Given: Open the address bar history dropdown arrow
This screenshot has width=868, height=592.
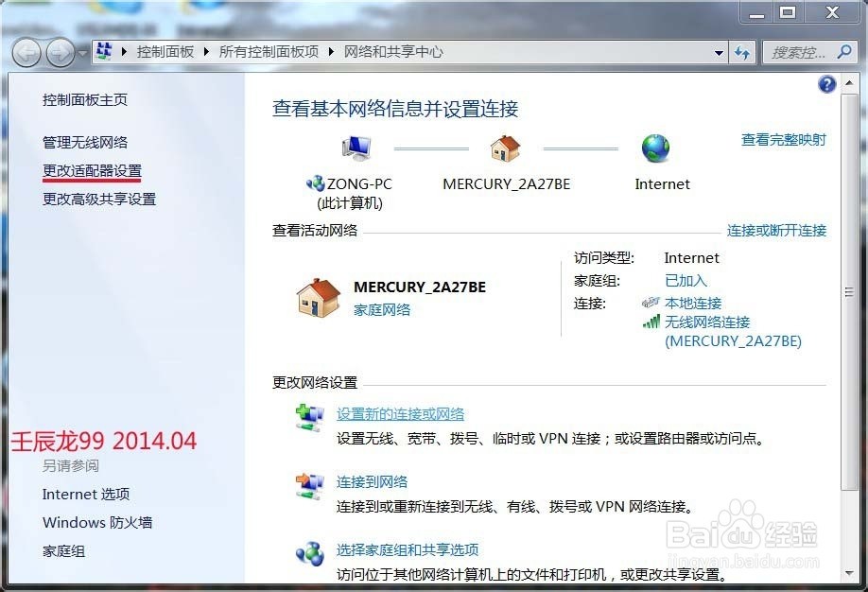Looking at the screenshot, I should click(720, 52).
